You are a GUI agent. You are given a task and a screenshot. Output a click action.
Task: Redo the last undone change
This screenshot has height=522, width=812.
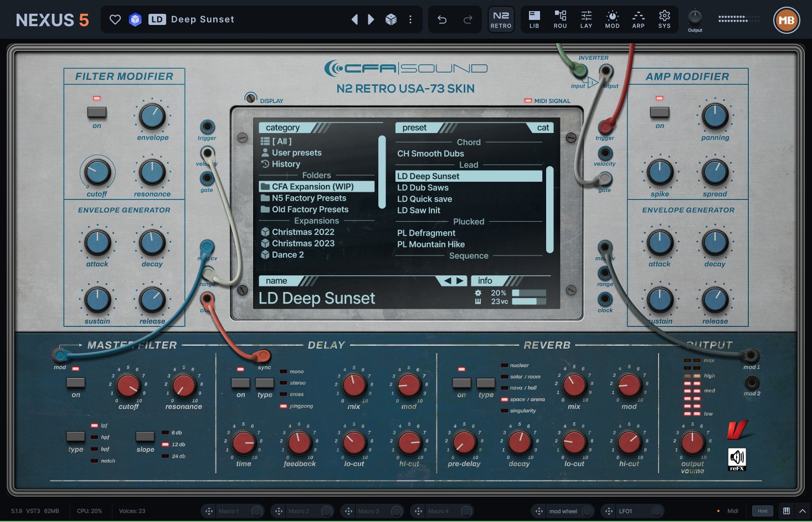pyautogui.click(x=468, y=20)
